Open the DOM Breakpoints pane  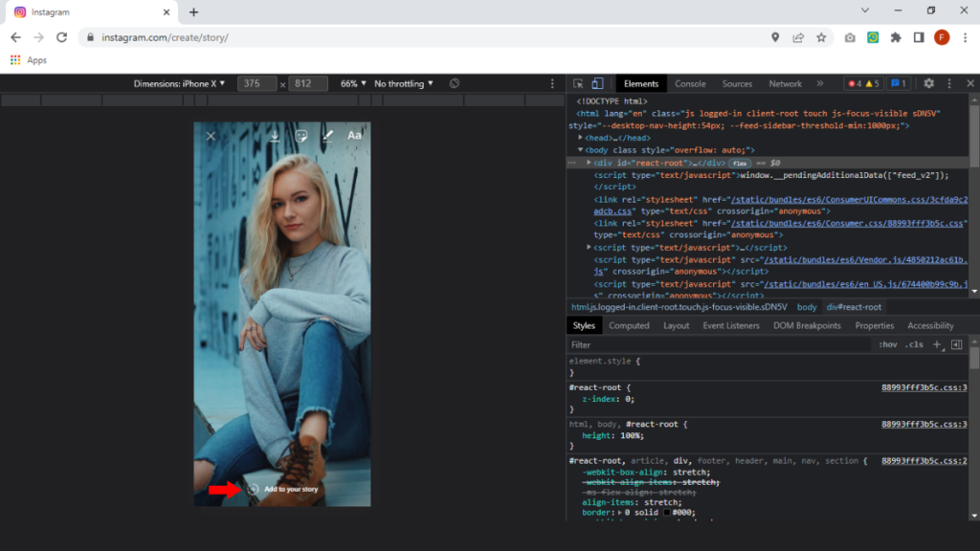pyautogui.click(x=806, y=325)
